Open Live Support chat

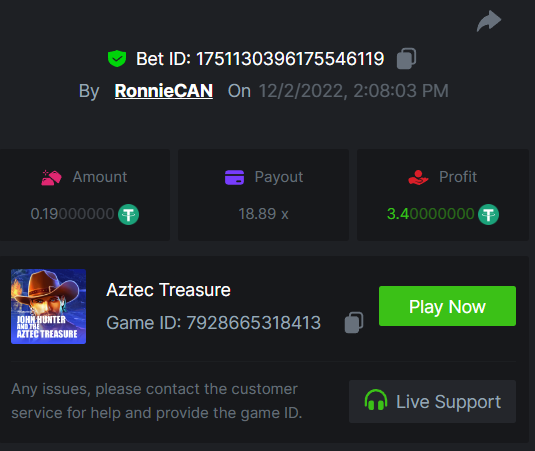[x=432, y=402]
